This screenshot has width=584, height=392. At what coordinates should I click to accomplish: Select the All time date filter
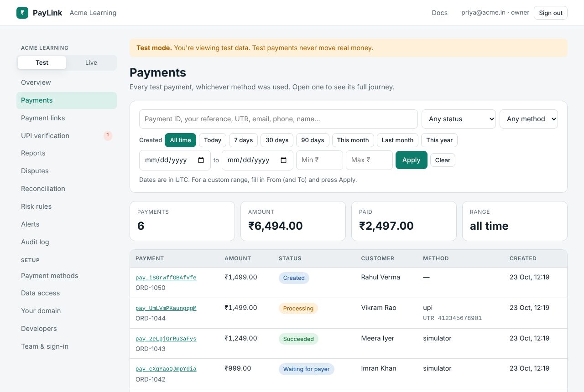(180, 140)
